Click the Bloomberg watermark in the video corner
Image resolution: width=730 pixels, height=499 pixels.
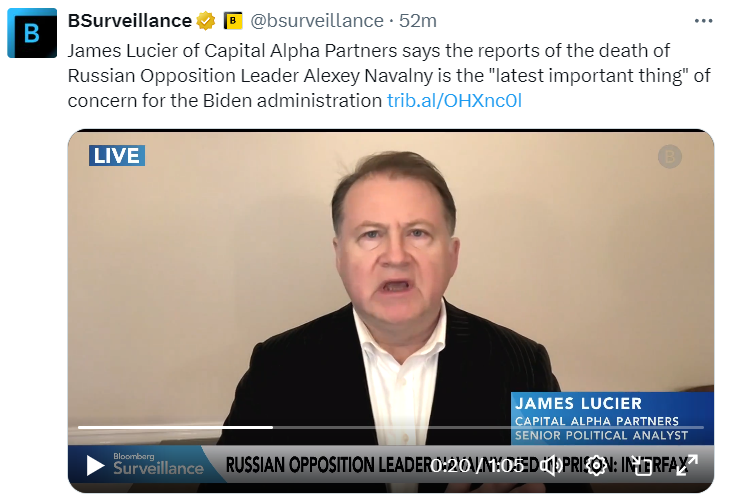click(x=669, y=156)
